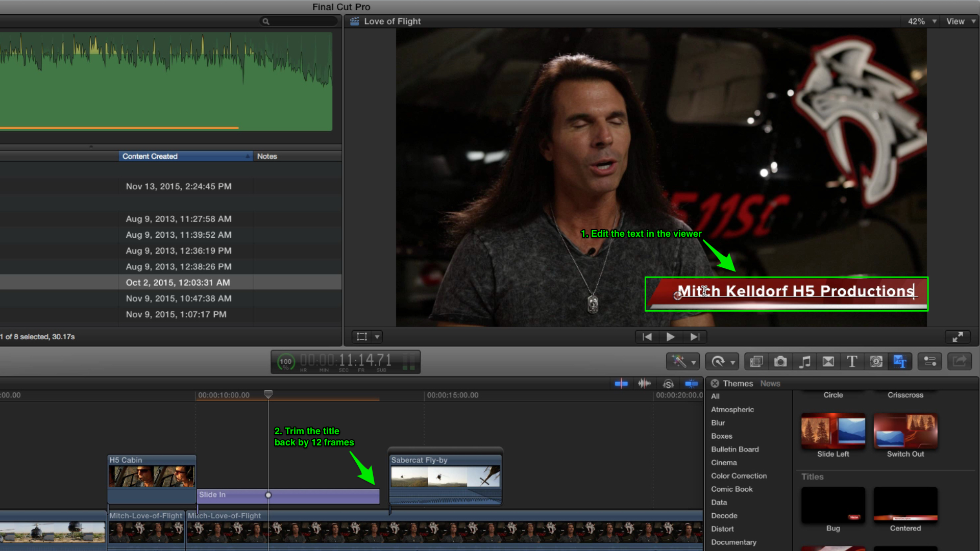Screen dimensions: 980x551
Task: Select the Decode theme category
Action: pyautogui.click(x=724, y=516)
